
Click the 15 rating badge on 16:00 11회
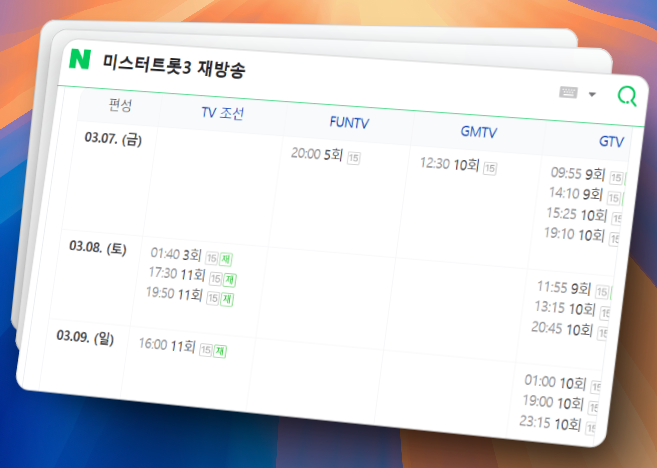(206, 350)
